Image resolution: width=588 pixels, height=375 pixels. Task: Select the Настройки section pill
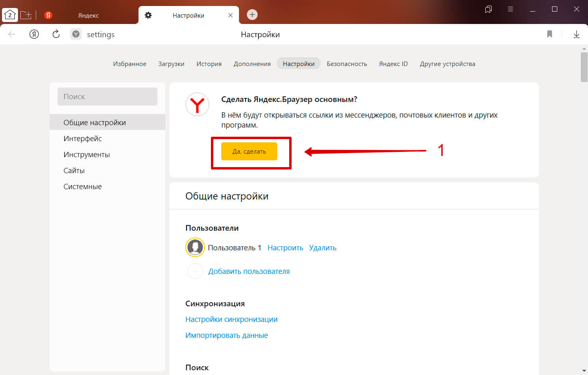tap(298, 64)
